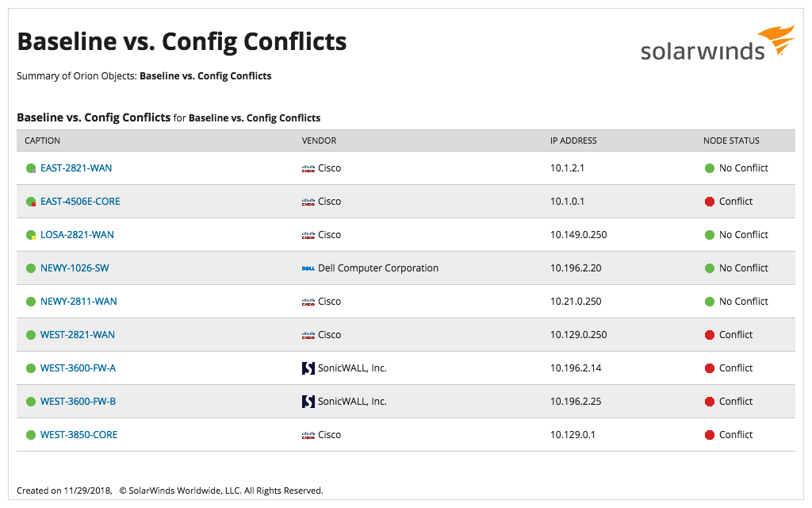Image resolution: width=812 pixels, height=508 pixels.
Task: Click SonicWALL vendor icon for WEST-3600-FW-A
Action: (308, 368)
